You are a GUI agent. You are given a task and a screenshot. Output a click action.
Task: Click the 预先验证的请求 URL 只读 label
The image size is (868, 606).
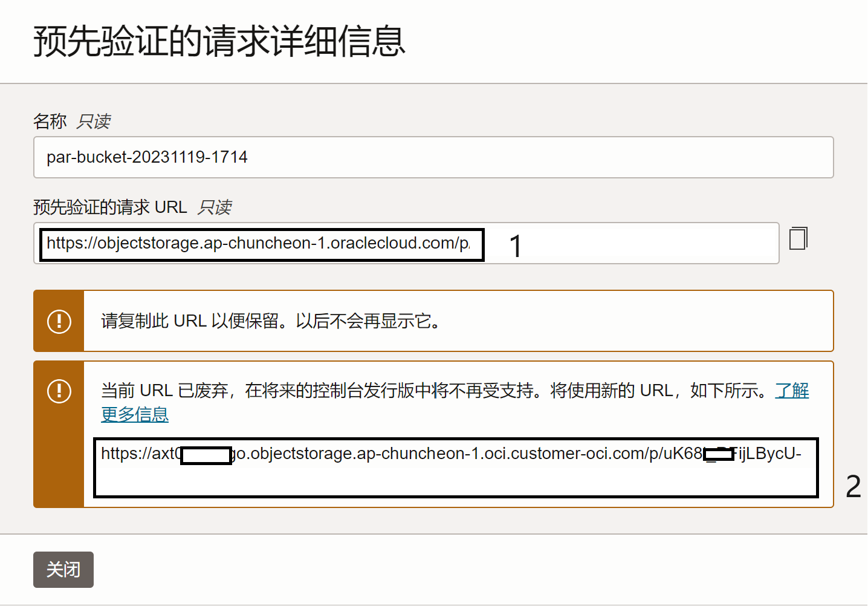132,207
